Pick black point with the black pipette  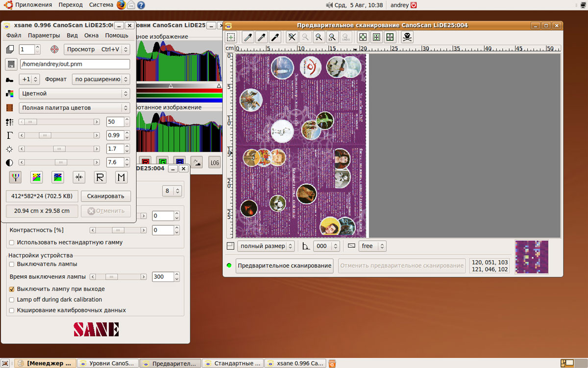(275, 37)
